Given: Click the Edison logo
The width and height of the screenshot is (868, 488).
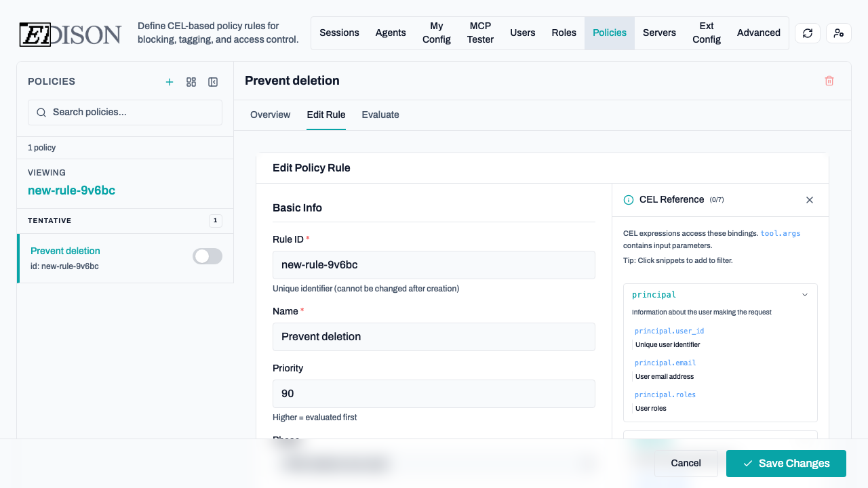Looking at the screenshot, I should tap(71, 34).
